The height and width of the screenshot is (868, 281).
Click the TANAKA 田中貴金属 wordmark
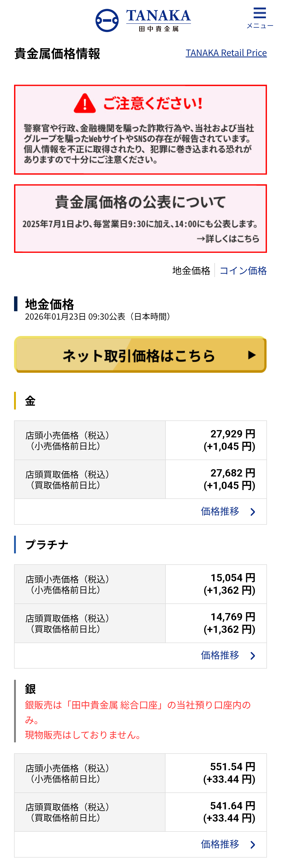[158, 20]
